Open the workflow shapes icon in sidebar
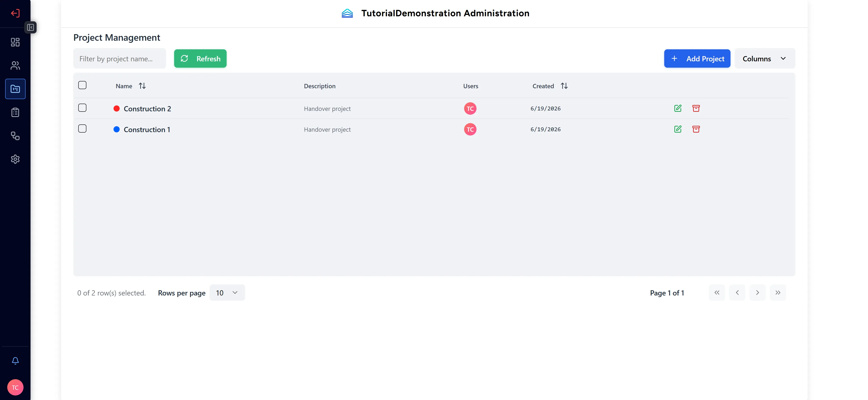This screenshot has height=400, width=868. (15, 136)
